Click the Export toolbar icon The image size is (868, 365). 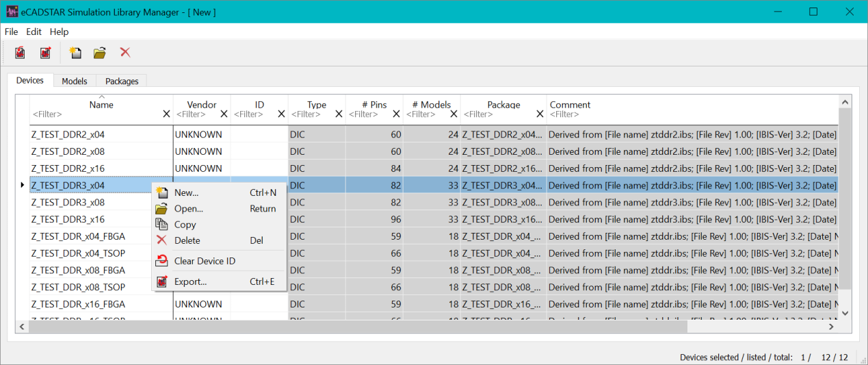click(x=45, y=53)
